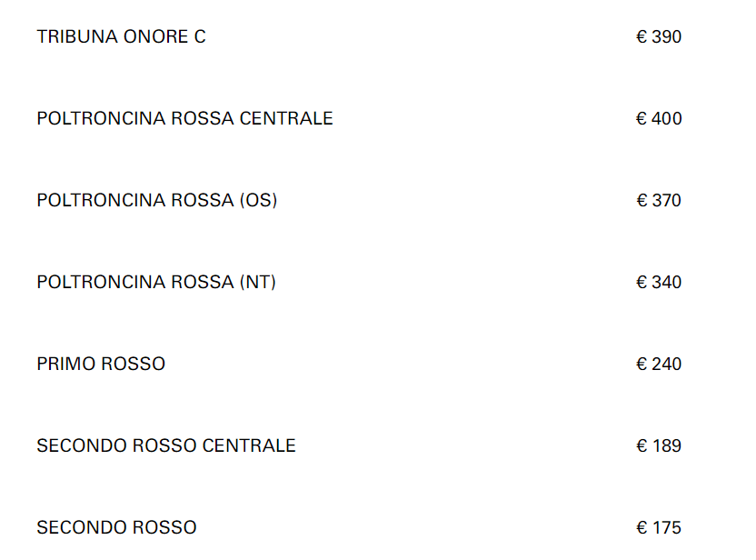This screenshot has width=756, height=560.
Task: Click the POLTRONCINA ROSSA (NT) label
Action: (x=155, y=283)
